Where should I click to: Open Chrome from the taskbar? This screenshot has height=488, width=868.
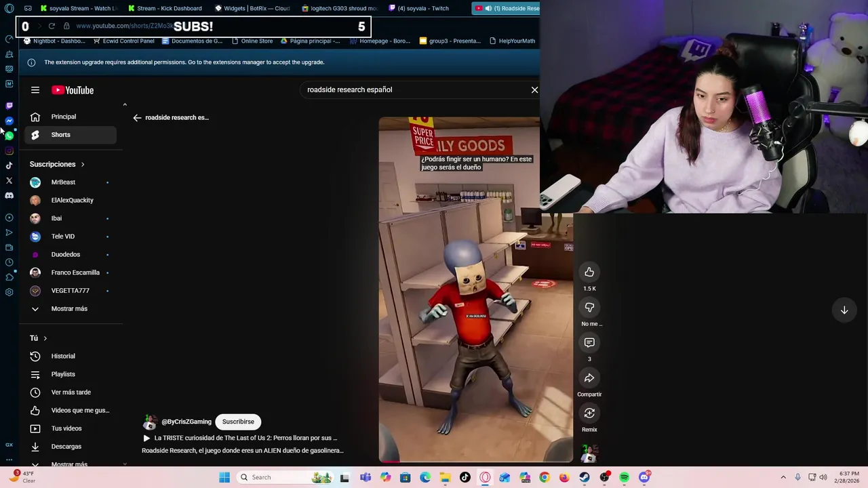pyautogui.click(x=545, y=477)
